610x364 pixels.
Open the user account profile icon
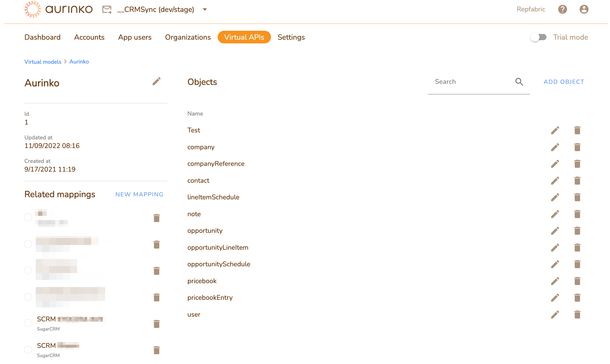pyautogui.click(x=584, y=9)
